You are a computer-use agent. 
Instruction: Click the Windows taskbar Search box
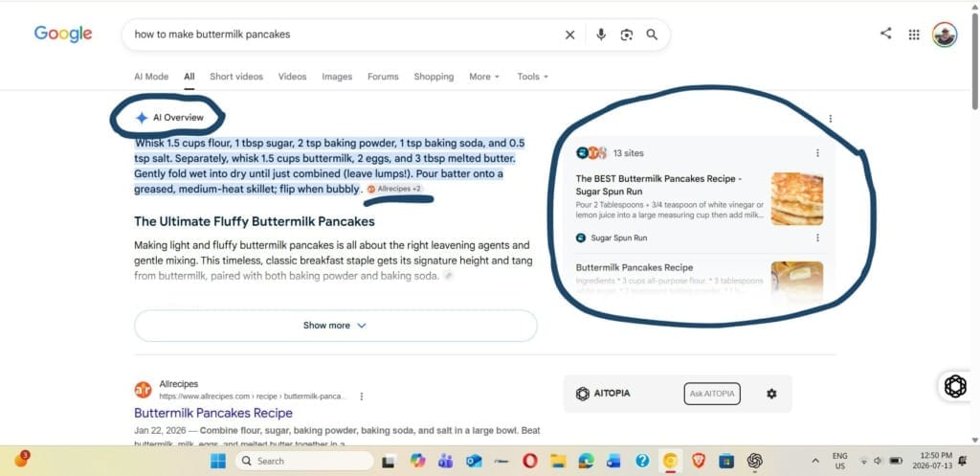(305, 461)
